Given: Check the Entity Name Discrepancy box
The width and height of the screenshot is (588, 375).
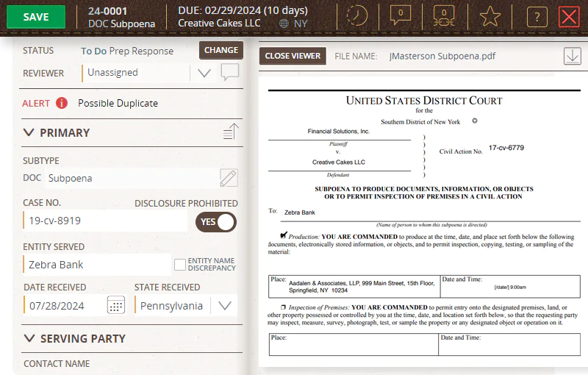Looking at the screenshot, I should pos(179,264).
